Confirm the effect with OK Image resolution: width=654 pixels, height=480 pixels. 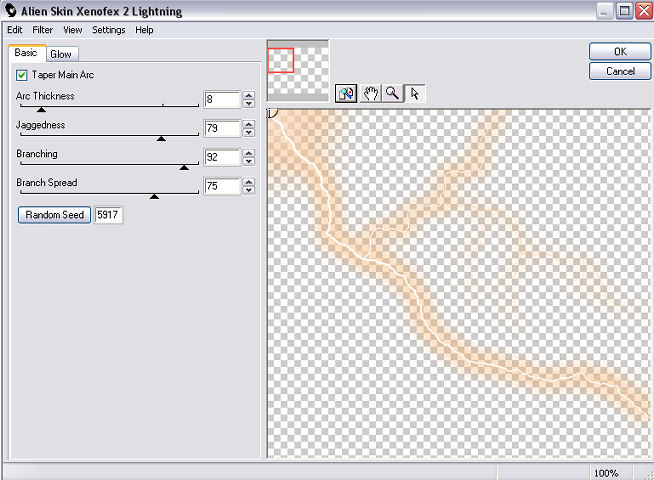tap(620, 51)
